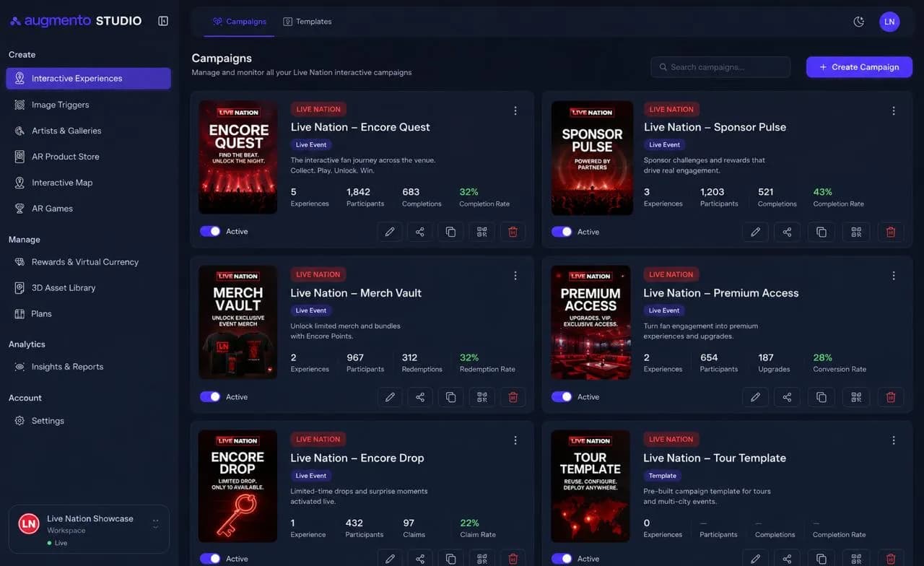Viewport: 924px width, 566px height.
Task: Show QR code for Encore Quest
Action: click(481, 232)
